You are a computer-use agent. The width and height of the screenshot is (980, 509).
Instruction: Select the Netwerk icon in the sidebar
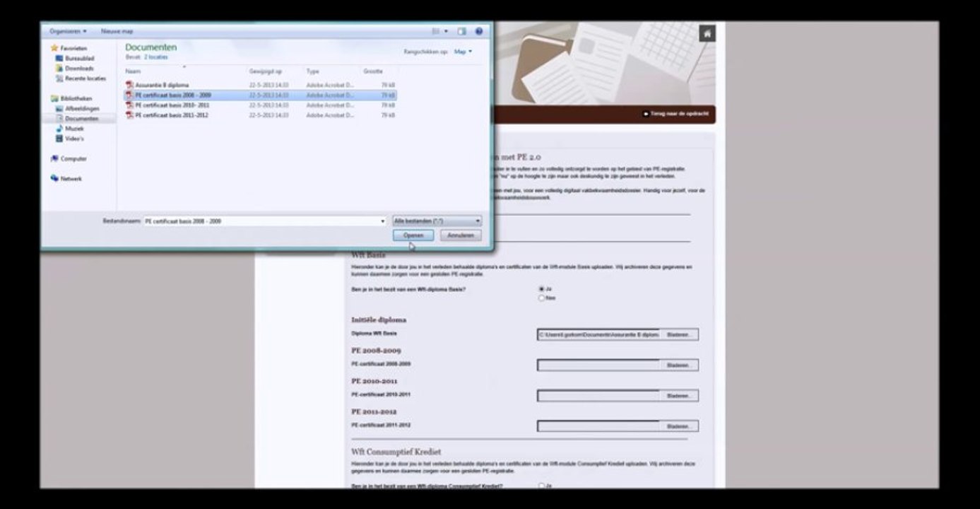[x=54, y=179]
